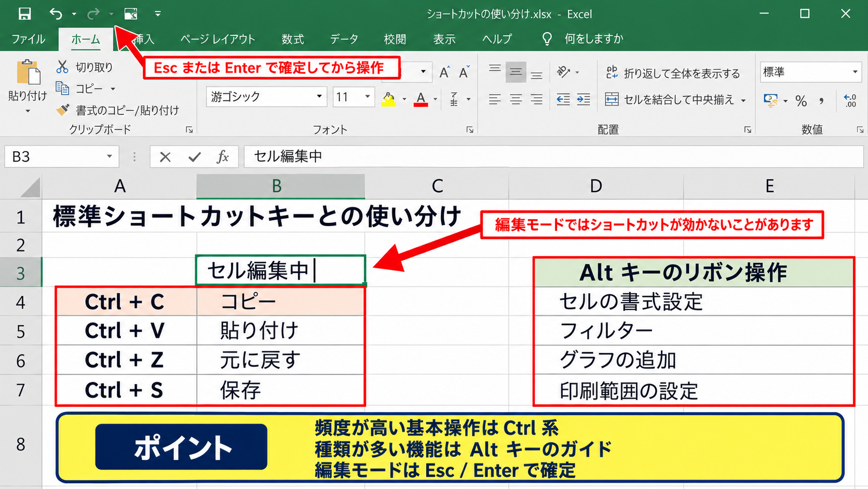The width and height of the screenshot is (868, 489).
Task: Click セルを結合して中央揃え merge button
Action: (670, 99)
